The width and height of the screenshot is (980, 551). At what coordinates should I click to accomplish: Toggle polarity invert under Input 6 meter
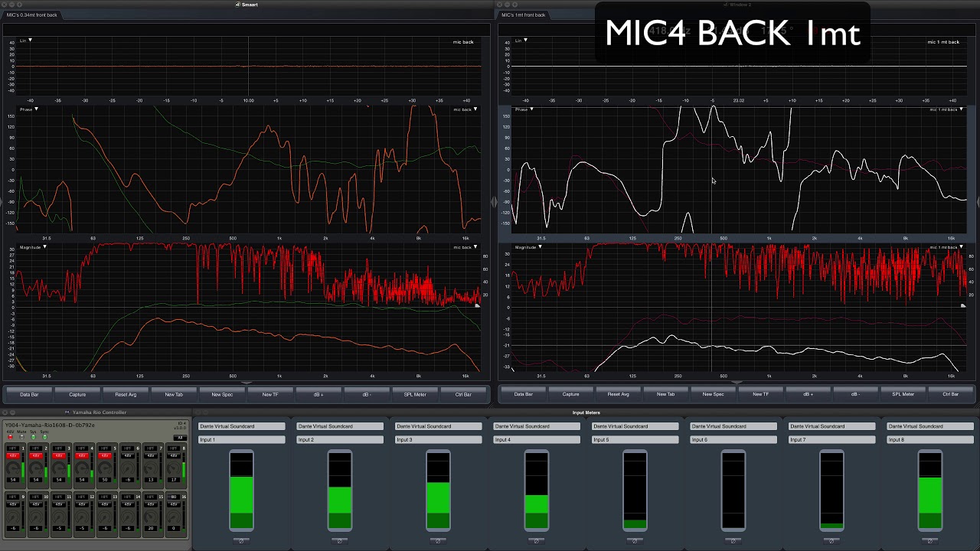pyautogui.click(x=733, y=540)
